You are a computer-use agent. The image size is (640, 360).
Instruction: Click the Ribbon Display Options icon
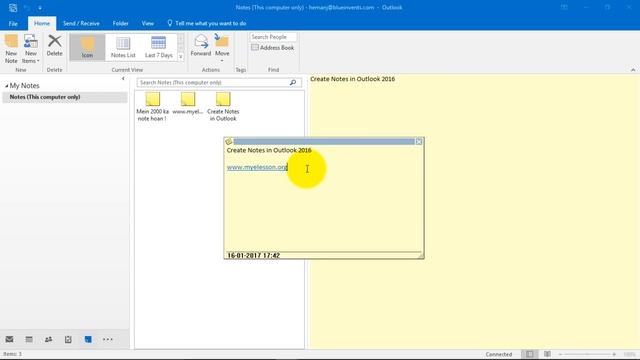pos(564,7)
